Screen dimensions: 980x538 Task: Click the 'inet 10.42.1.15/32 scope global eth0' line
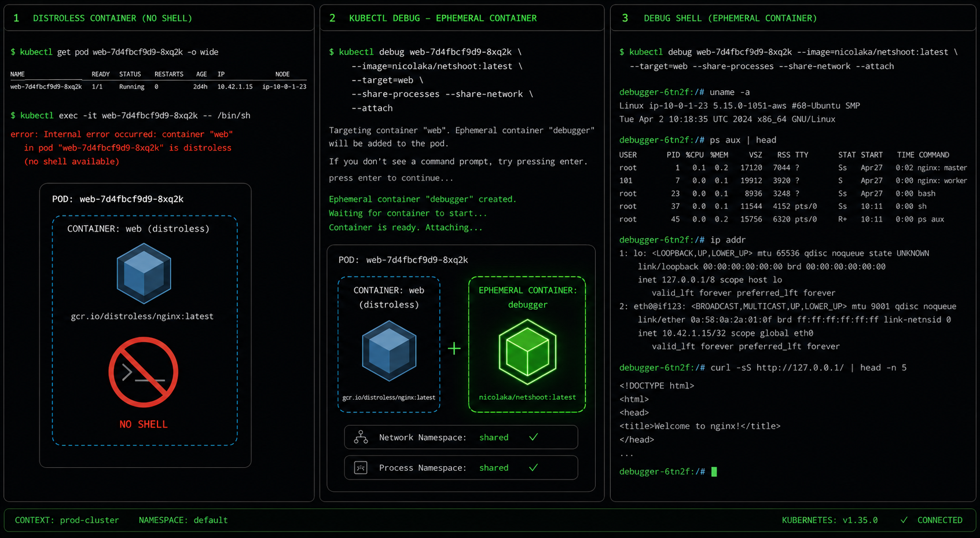[725, 334]
